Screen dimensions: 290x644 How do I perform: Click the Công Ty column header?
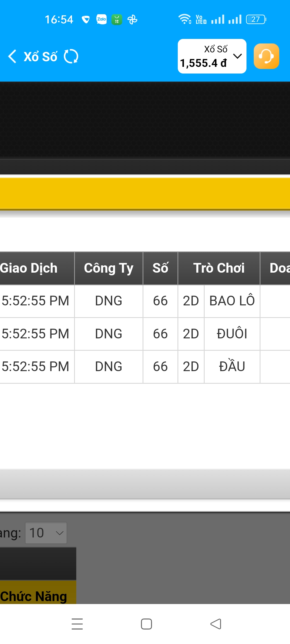pyautogui.click(x=108, y=268)
